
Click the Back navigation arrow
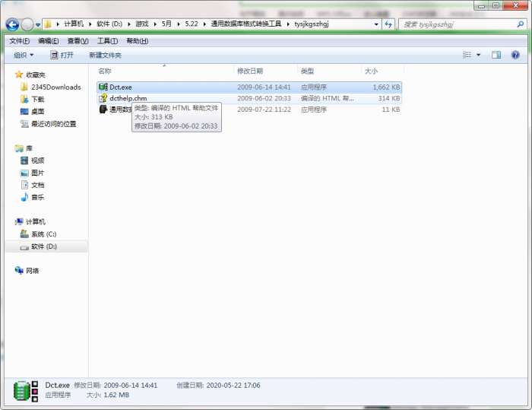click(13, 24)
